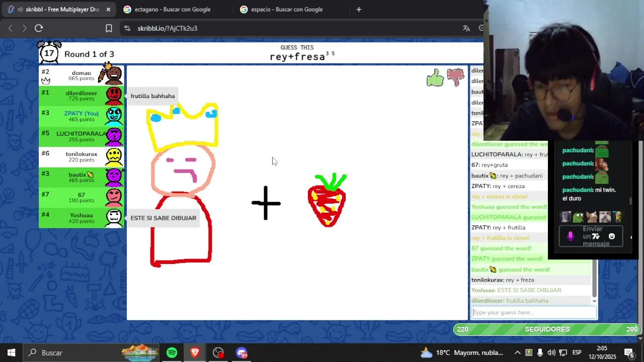Bookmark the current page
644x362 pixels.
(x=109, y=28)
